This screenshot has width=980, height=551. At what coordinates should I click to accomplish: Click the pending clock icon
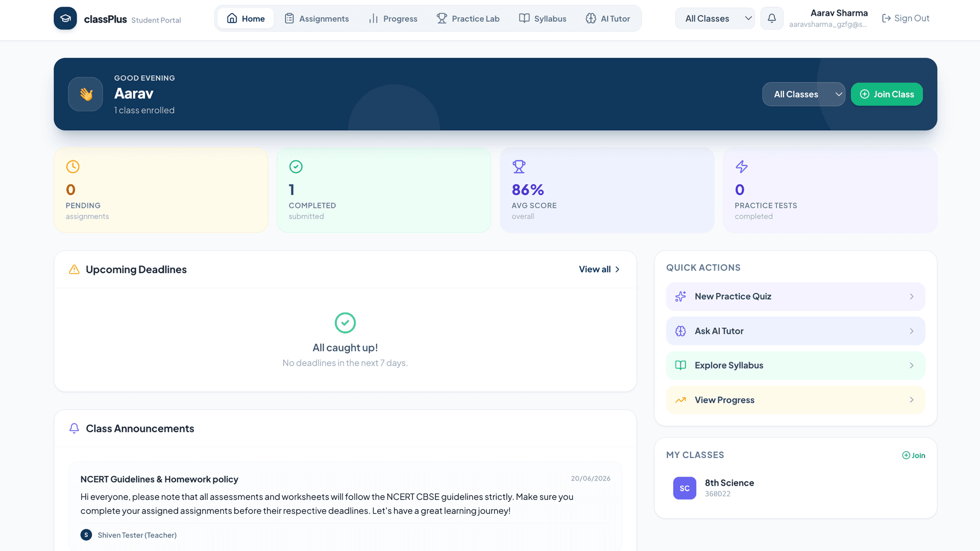pyautogui.click(x=73, y=166)
